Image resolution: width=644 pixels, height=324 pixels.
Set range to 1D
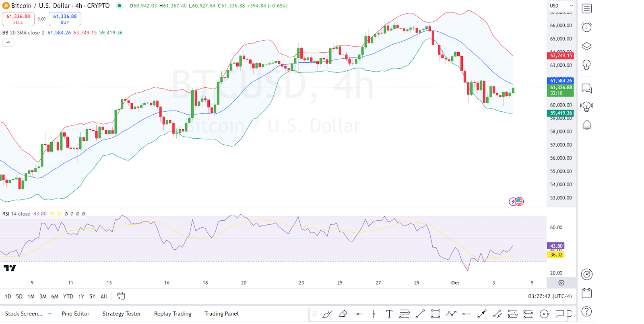[x=8, y=297]
